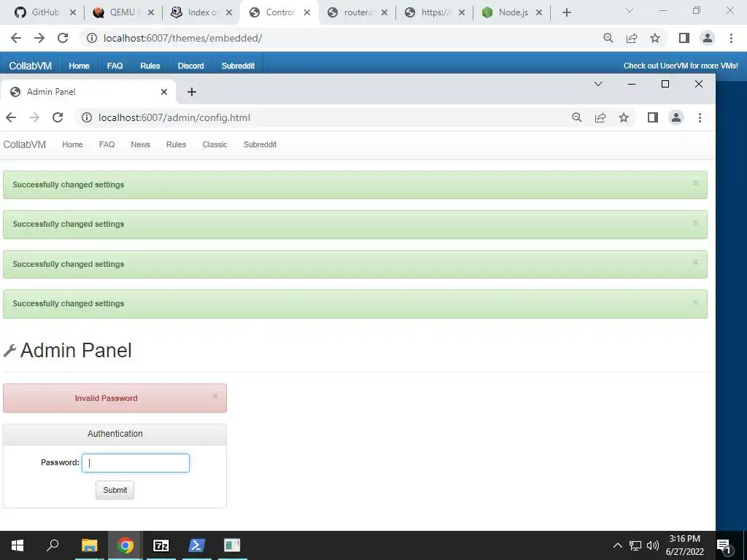Close the GitHub tab
Viewport: 747px width, 560px height.
(x=73, y=13)
